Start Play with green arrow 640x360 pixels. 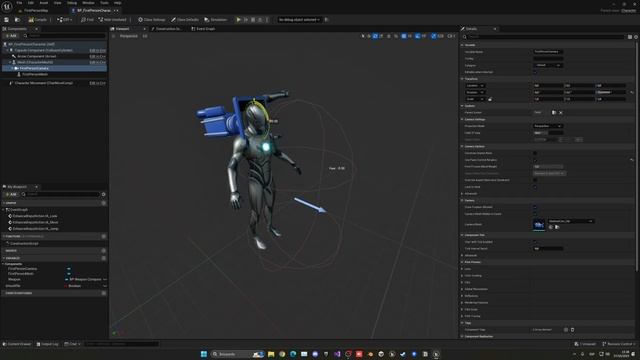point(238,20)
